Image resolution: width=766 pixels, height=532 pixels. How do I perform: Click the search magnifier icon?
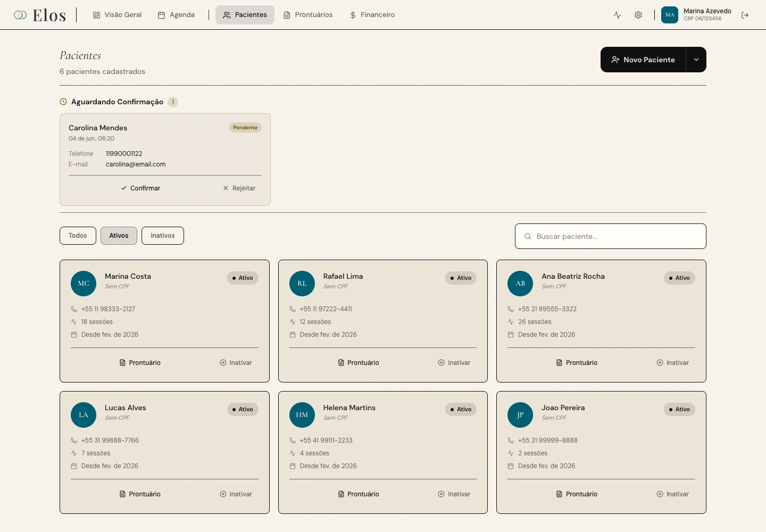pyautogui.click(x=528, y=236)
